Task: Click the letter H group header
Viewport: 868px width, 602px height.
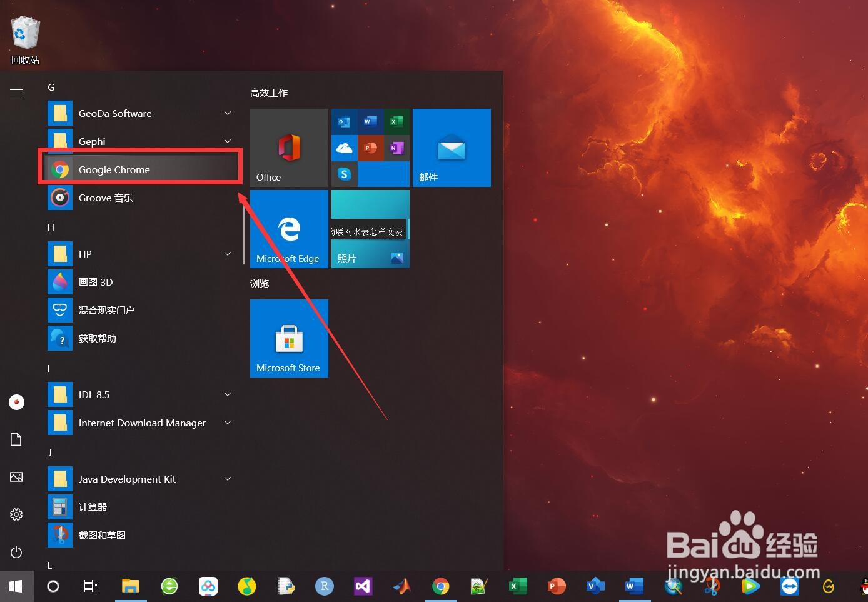Action: click(51, 228)
